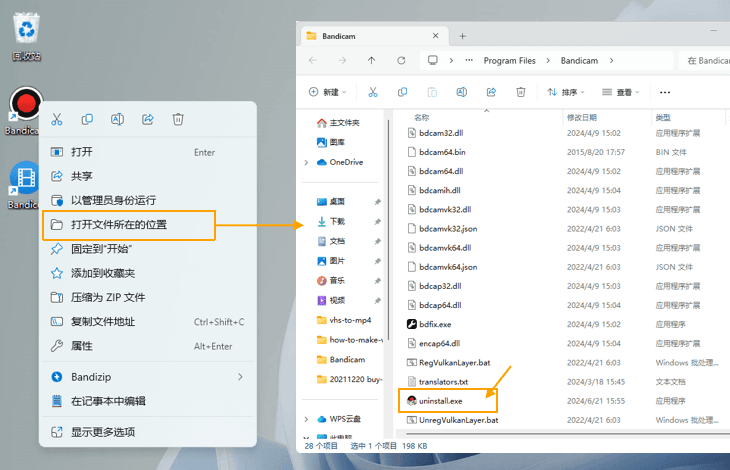Viewport: 730px width, 470px height.
Task: Open the 排序 sort dropdown
Action: (x=566, y=92)
